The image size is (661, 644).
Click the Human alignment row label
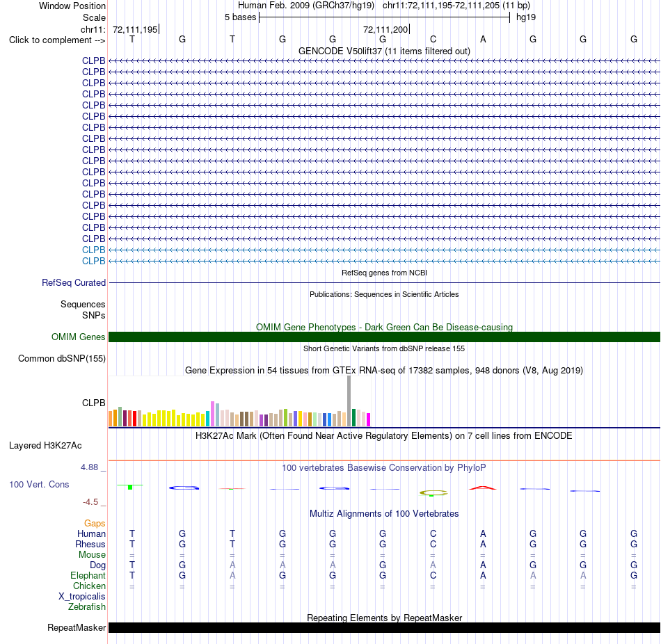click(x=91, y=533)
